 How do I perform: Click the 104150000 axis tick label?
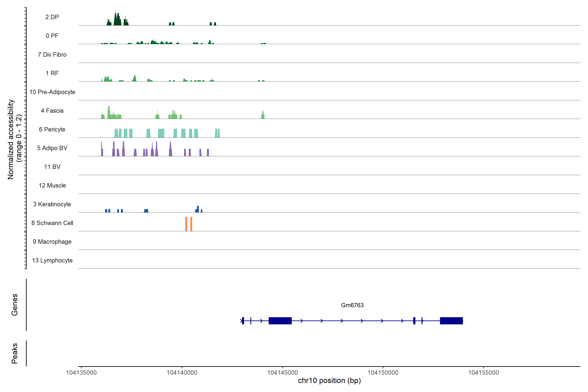pyautogui.click(x=383, y=373)
